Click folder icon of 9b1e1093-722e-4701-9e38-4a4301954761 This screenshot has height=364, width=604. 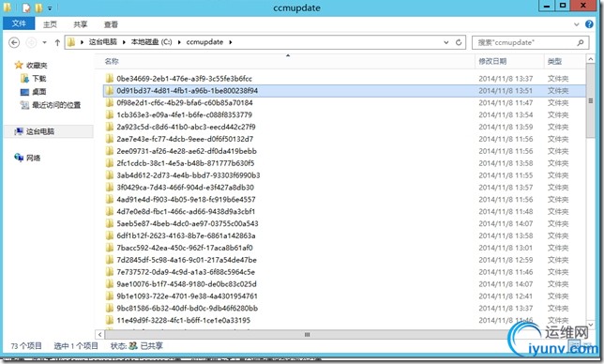click(x=110, y=296)
